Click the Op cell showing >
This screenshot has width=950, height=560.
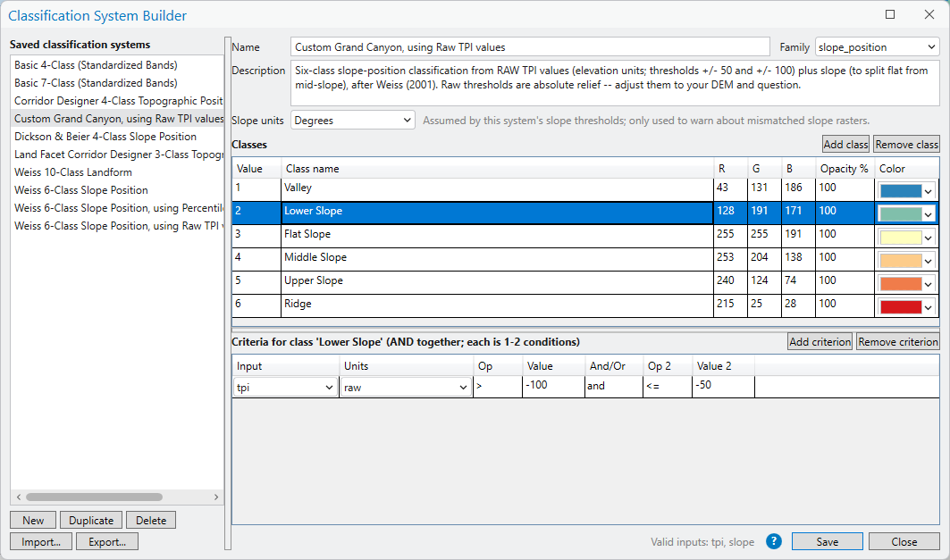tap(498, 386)
